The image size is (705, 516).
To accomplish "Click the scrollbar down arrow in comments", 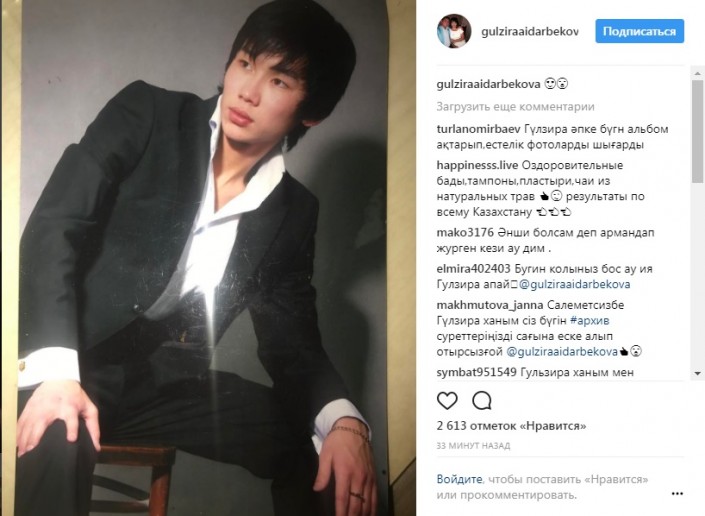I will (697, 374).
